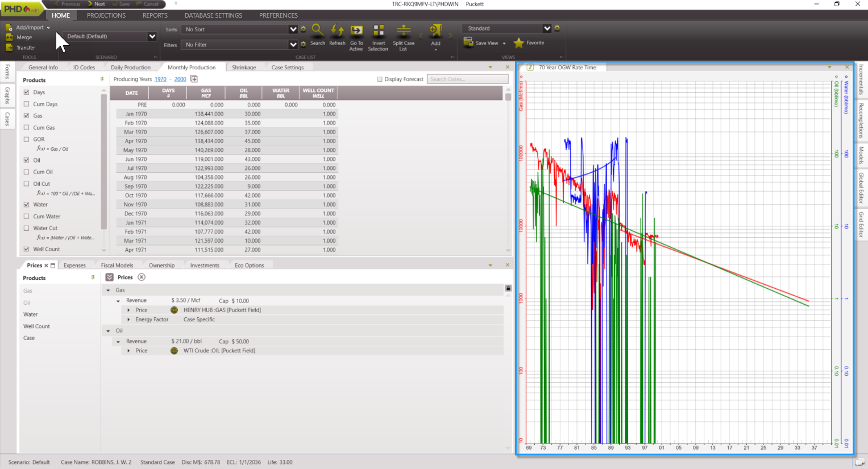Open the Sorts dropdown
Viewport: 868px width, 469px height.
point(293,30)
